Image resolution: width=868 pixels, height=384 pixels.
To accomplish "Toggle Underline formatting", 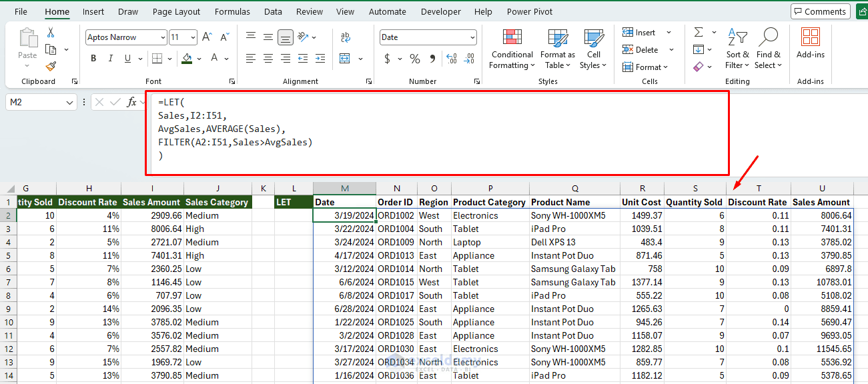I will [128, 59].
